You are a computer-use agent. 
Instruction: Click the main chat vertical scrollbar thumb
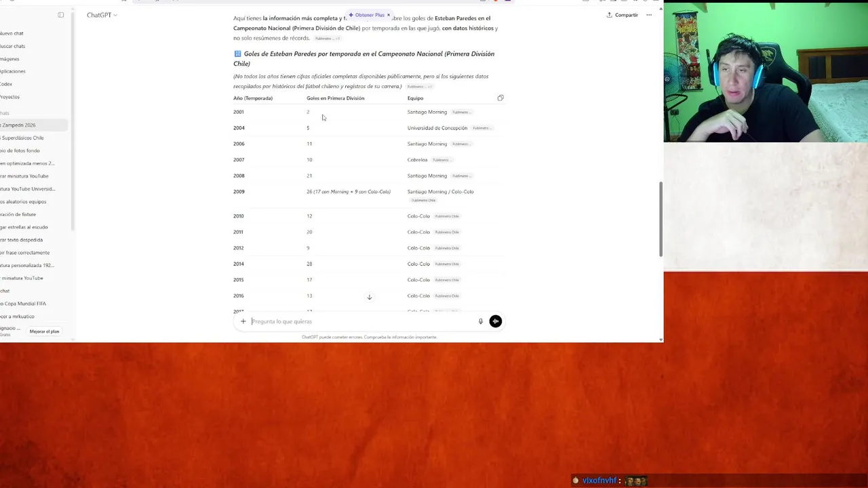[x=661, y=219]
